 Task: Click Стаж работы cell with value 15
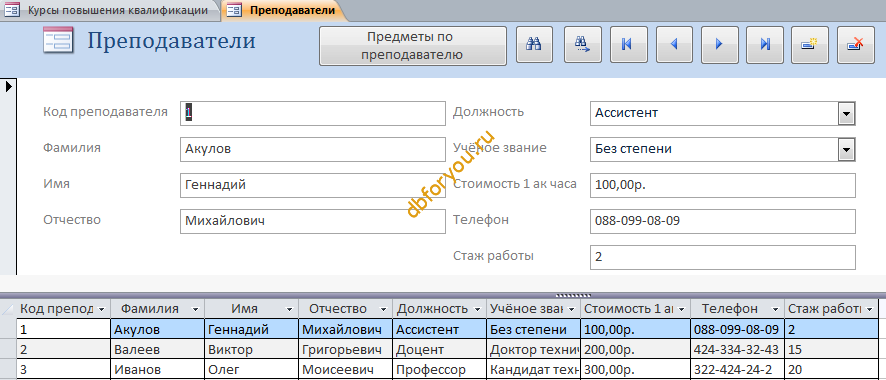coord(831,350)
